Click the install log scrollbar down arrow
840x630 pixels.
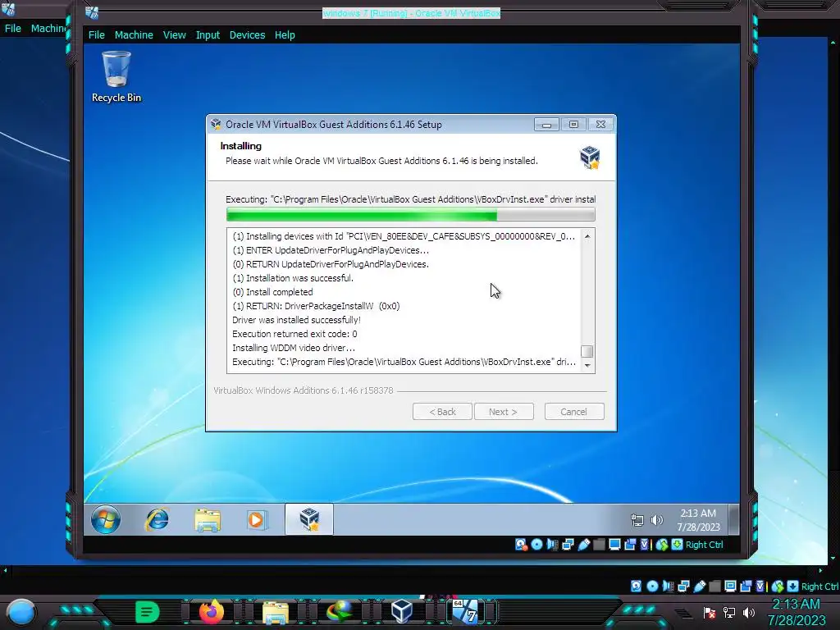point(587,365)
